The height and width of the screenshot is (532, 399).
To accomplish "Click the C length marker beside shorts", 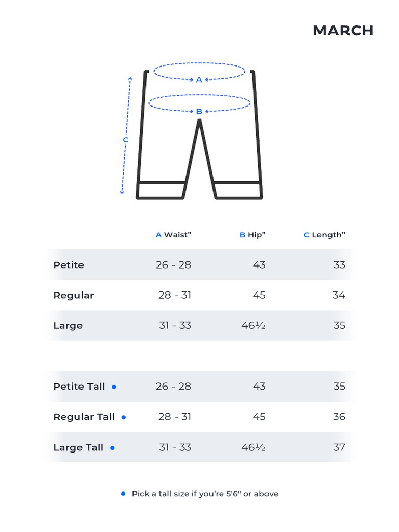I will tap(125, 140).
